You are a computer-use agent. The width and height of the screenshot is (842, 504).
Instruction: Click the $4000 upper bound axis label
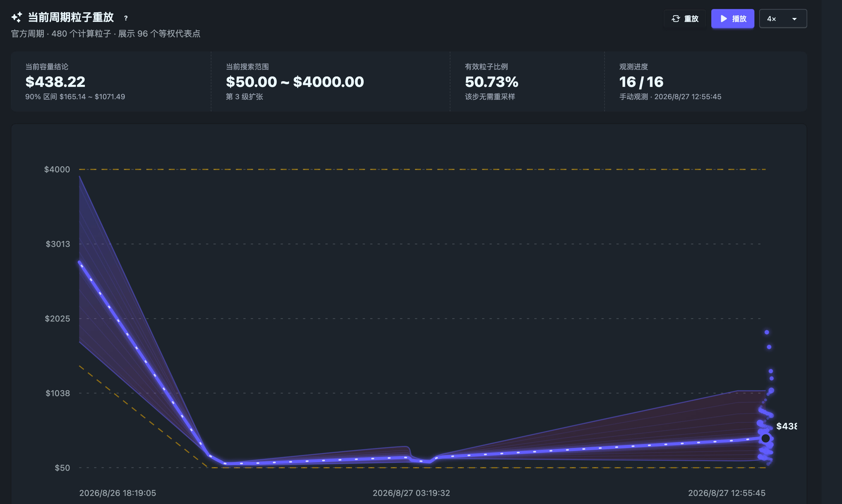pyautogui.click(x=57, y=169)
